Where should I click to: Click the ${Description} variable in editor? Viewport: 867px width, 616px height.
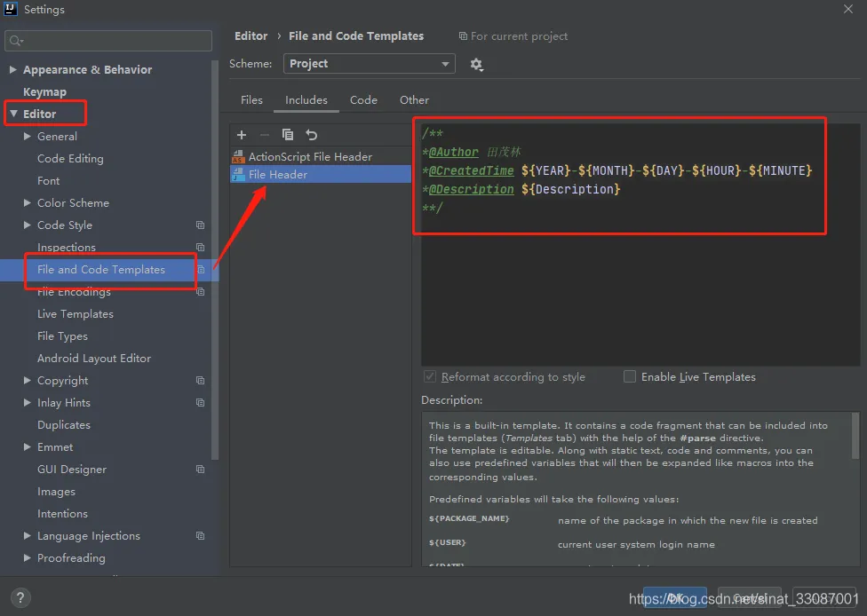[570, 189]
